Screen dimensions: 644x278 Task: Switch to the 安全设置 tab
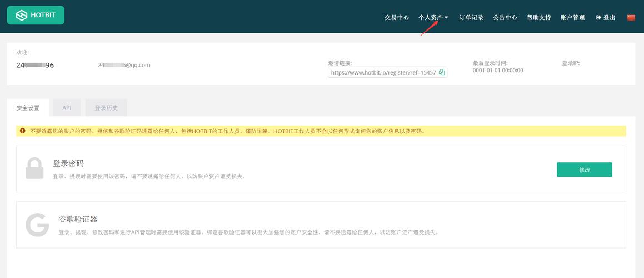28,108
